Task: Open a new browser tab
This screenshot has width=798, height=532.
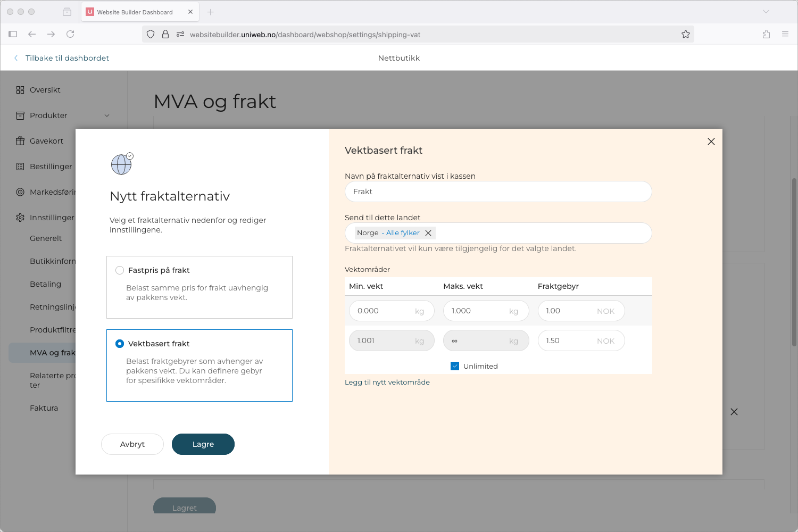Action: (x=211, y=12)
